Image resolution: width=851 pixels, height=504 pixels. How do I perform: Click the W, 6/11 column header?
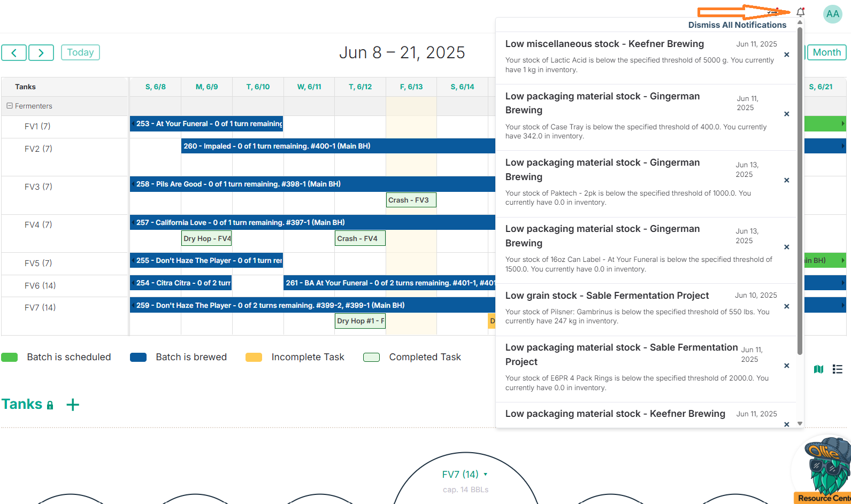309,87
